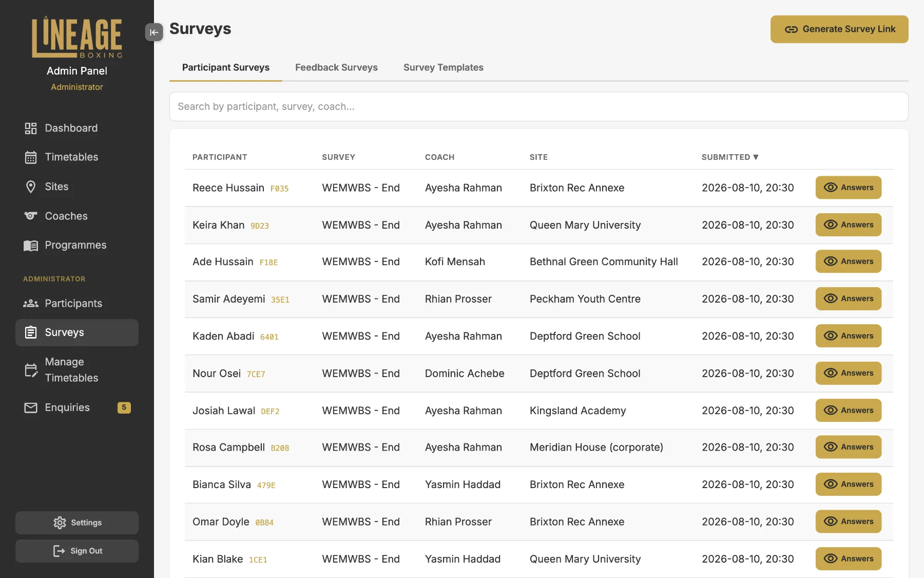Click the Enquiries count badge 5
924x578 pixels.
click(x=124, y=407)
